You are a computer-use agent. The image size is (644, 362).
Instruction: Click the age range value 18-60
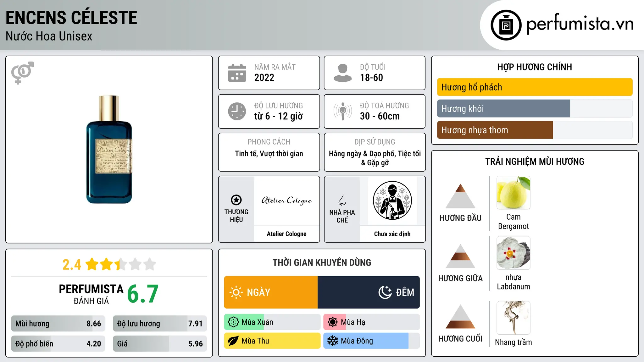[x=371, y=78]
